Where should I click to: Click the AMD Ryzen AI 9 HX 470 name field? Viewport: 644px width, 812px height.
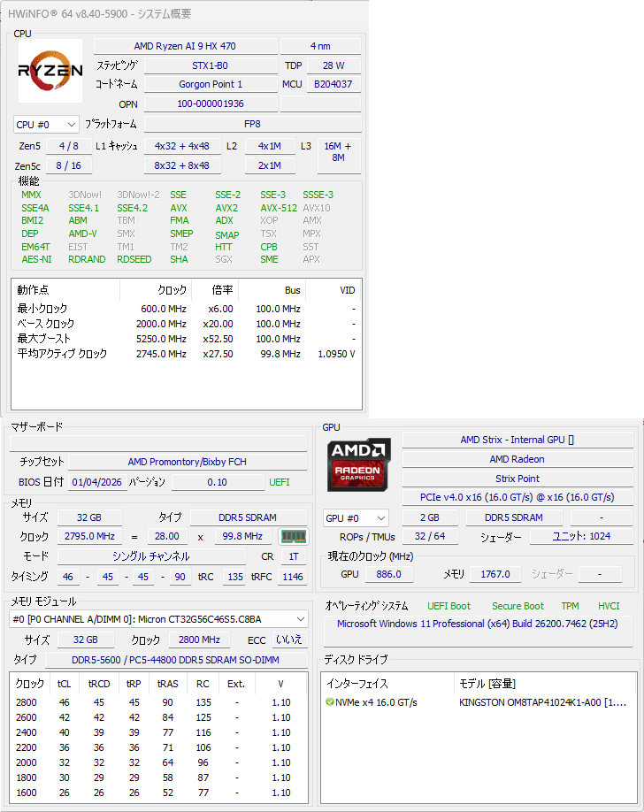tap(185, 46)
